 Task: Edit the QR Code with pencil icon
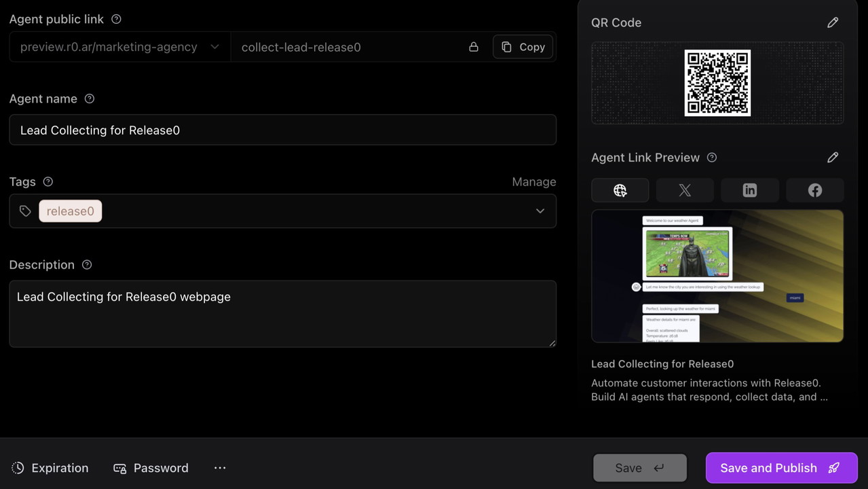click(x=833, y=22)
